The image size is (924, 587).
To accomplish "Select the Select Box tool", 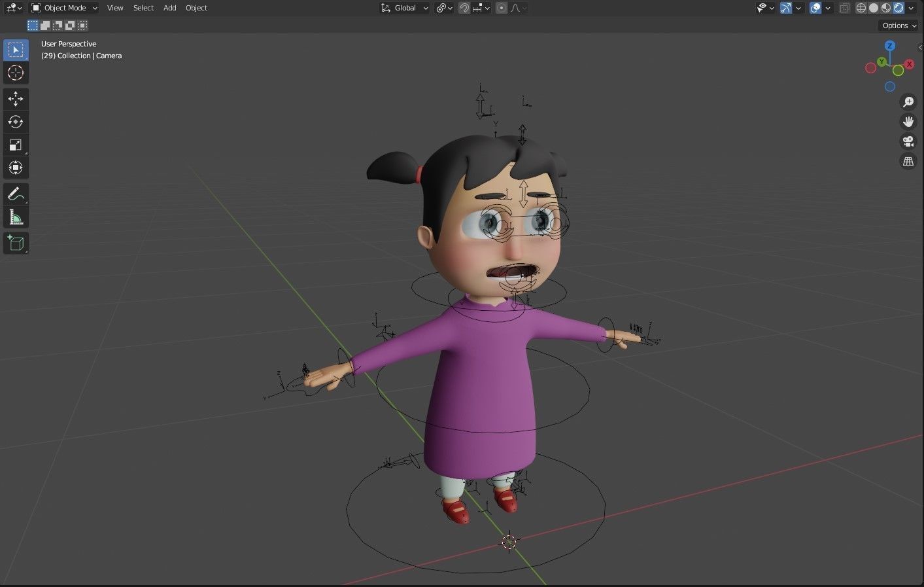I will [x=16, y=50].
